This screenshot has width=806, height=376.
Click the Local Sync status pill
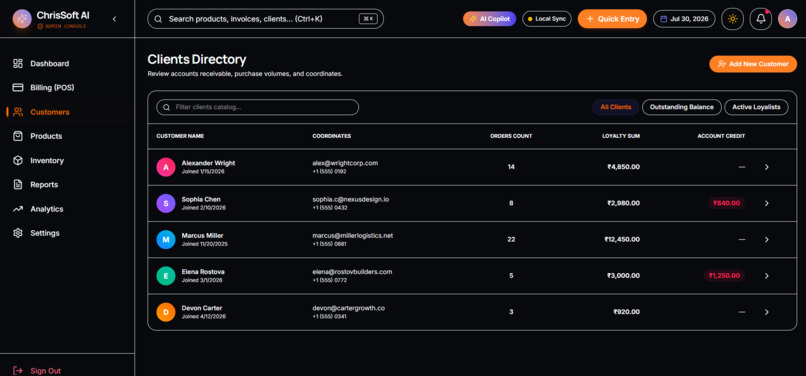pos(547,19)
